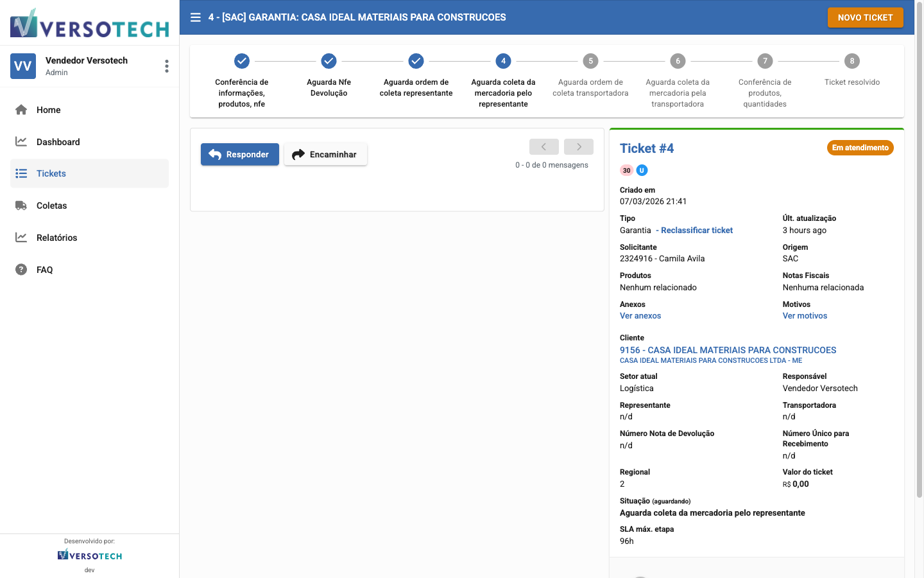Image resolution: width=924 pixels, height=578 pixels.
Task: Click the 'Em atendimento' status badge
Action: (x=860, y=147)
